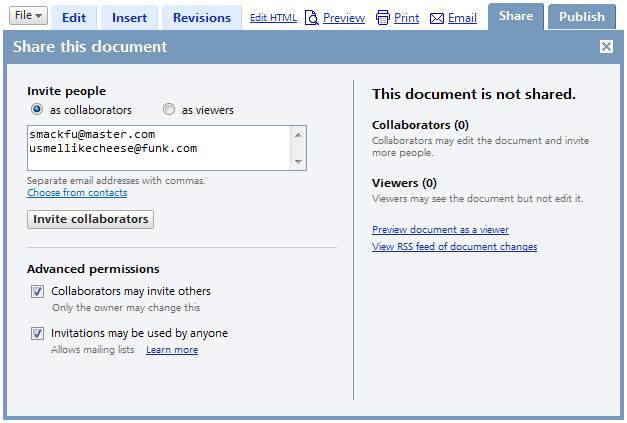Click the text box scroll down arrow
The width and height of the screenshot is (627, 423).
pos(298,162)
